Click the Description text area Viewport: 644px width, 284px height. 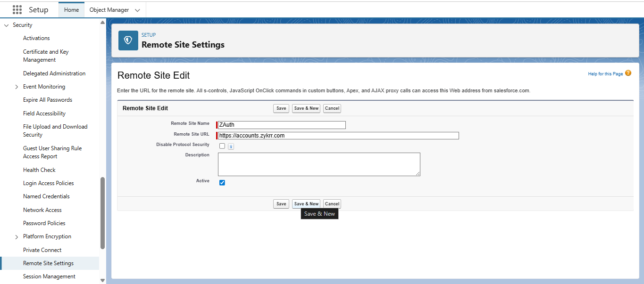(319, 164)
